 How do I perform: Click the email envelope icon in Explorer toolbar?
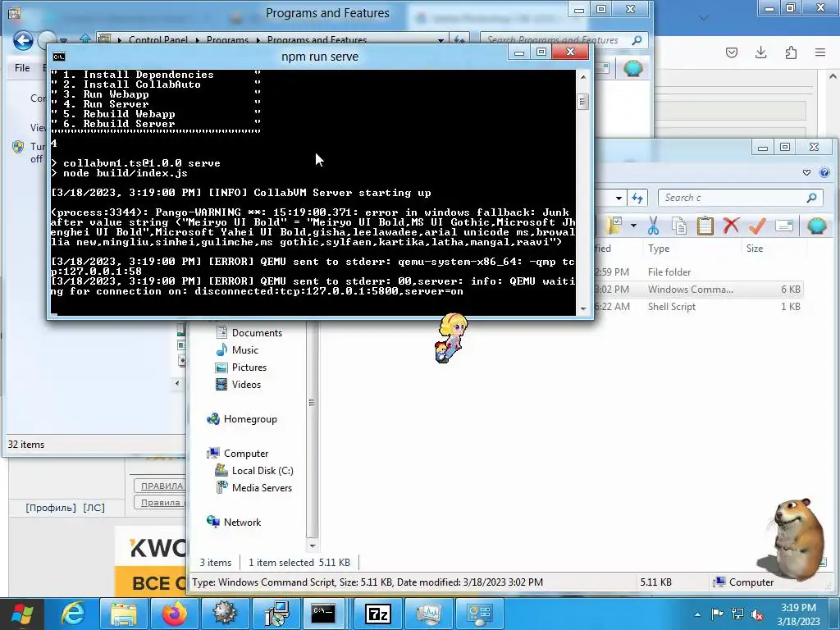[x=783, y=226]
